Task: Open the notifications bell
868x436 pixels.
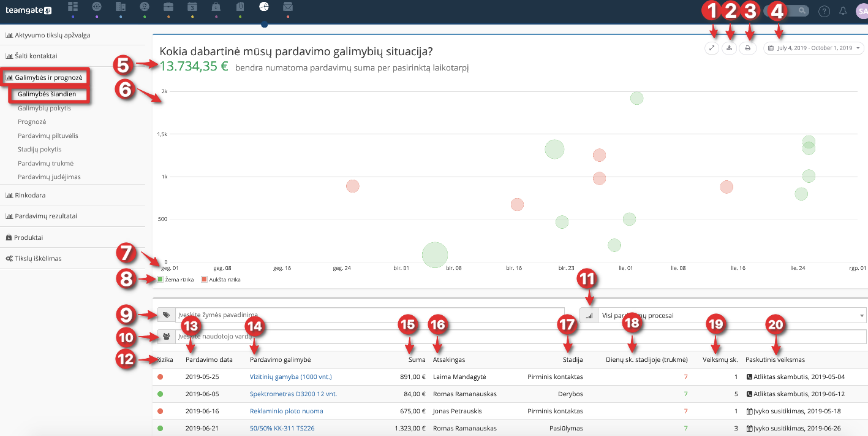Action: click(x=843, y=11)
